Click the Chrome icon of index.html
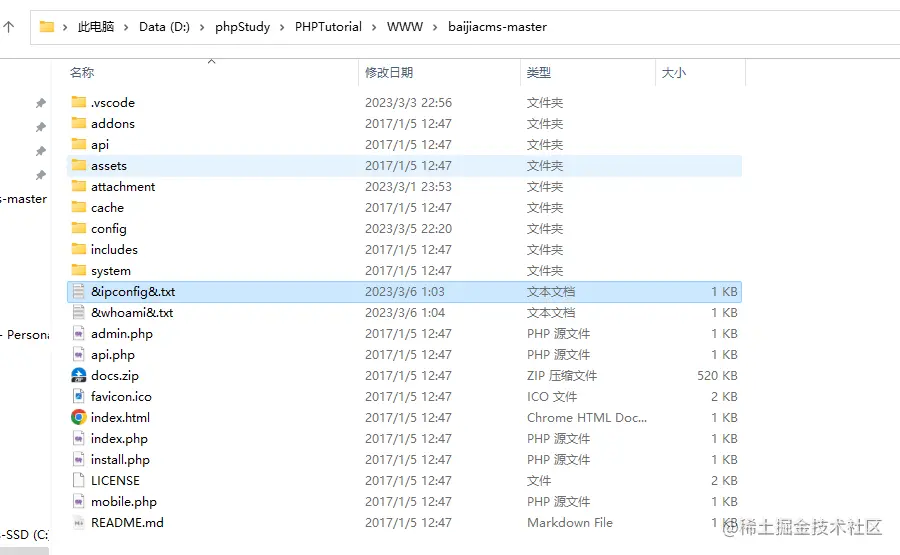900x555 pixels. click(79, 417)
